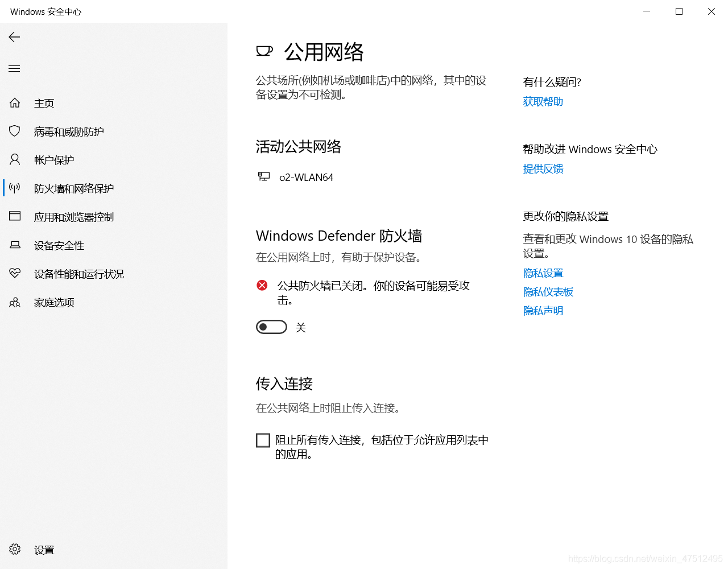This screenshot has height=569, width=728.
Task: Open 主页 in the sidebar
Action: pos(44,103)
